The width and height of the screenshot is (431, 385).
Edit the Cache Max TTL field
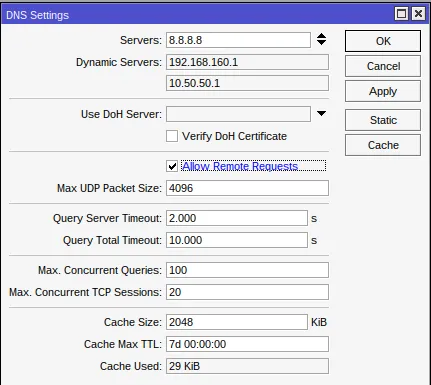247,344
